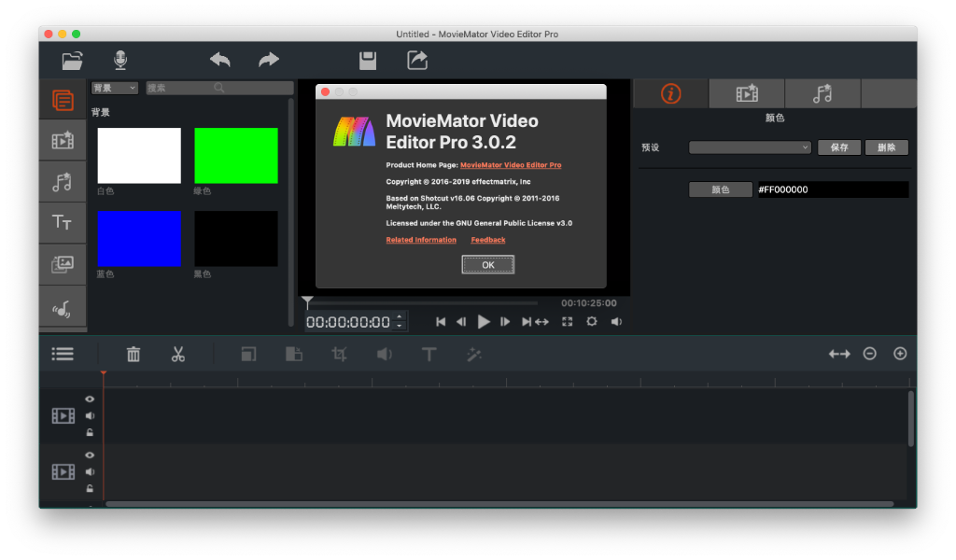The height and width of the screenshot is (560, 956).
Task: Open the 背景 category dropdown
Action: pos(115,88)
